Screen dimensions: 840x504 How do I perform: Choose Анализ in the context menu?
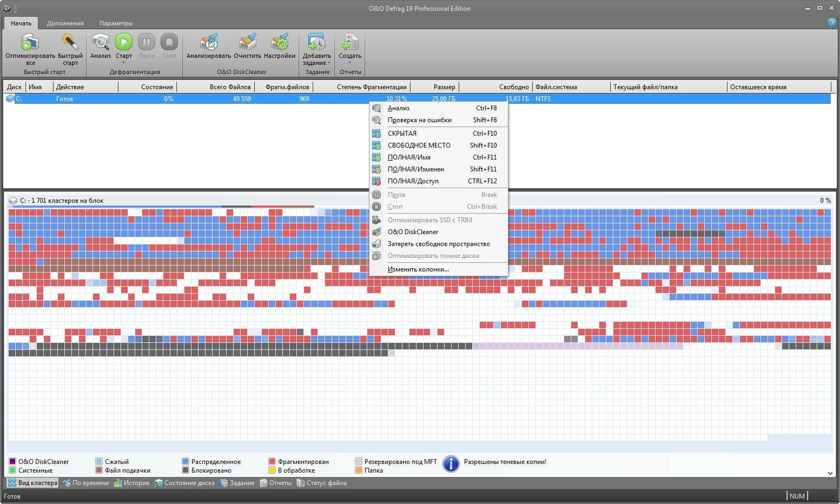(x=439, y=108)
